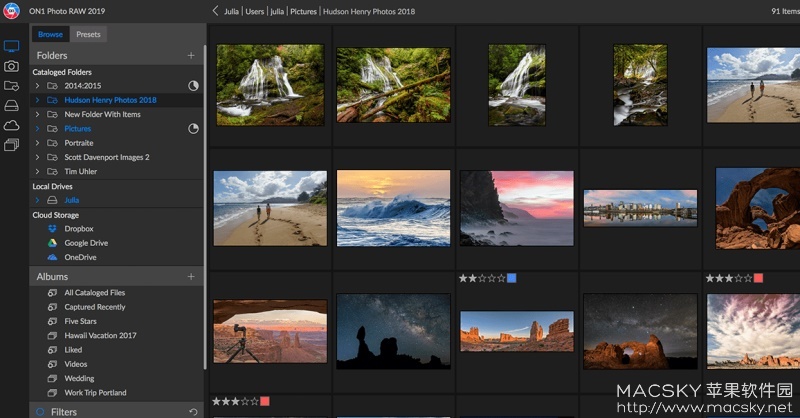Go to Julia in breadcrumb path

[x=232, y=11]
